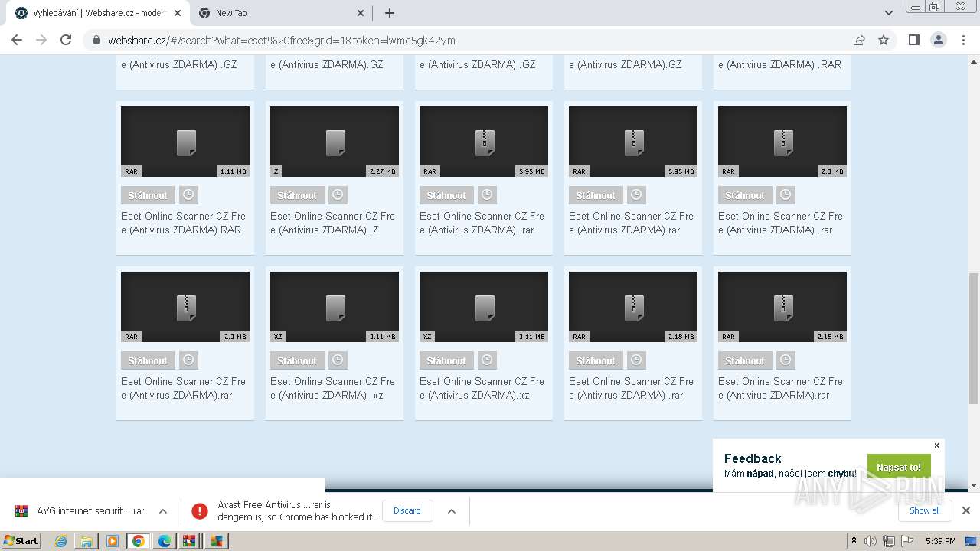
Task: Click the green Napsat to! button
Action: [899, 467]
